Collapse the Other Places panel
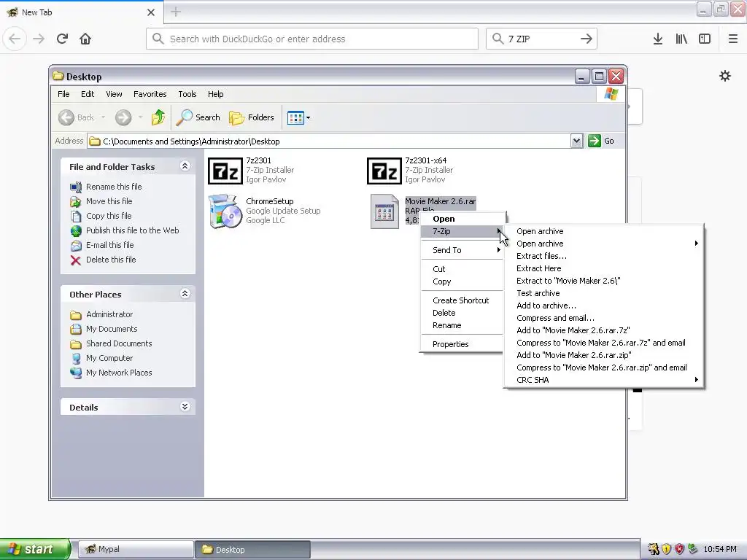Viewport: 747px width, 560px height. click(x=185, y=293)
